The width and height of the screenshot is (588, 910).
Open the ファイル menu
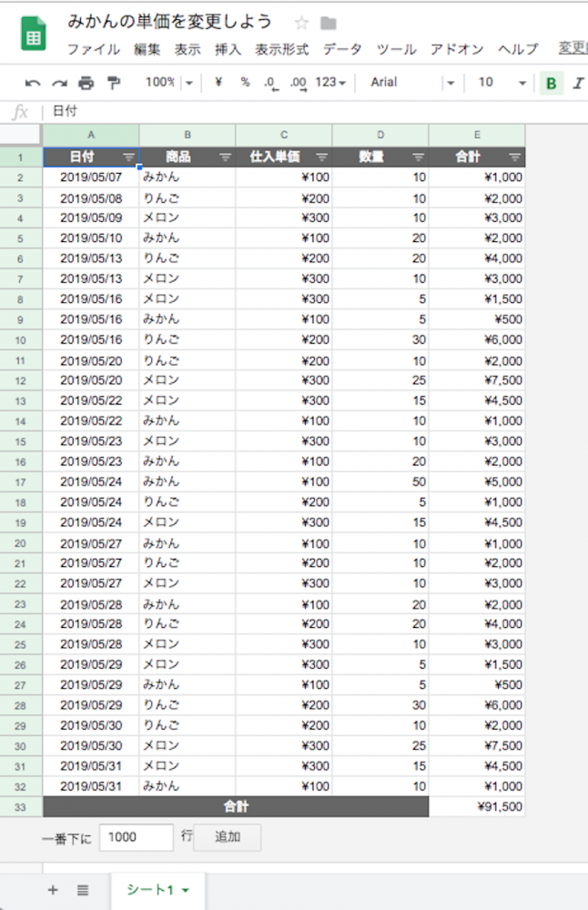pyautogui.click(x=94, y=49)
